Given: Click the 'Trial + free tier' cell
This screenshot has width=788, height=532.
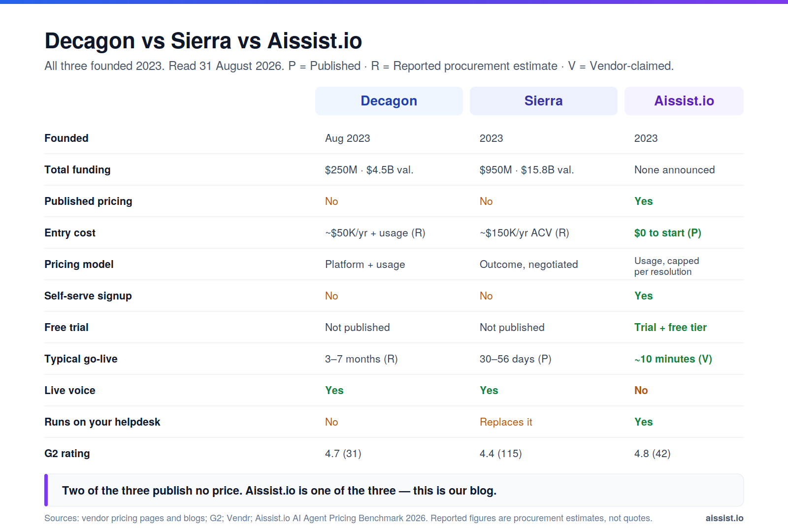Looking at the screenshot, I should [x=670, y=328].
